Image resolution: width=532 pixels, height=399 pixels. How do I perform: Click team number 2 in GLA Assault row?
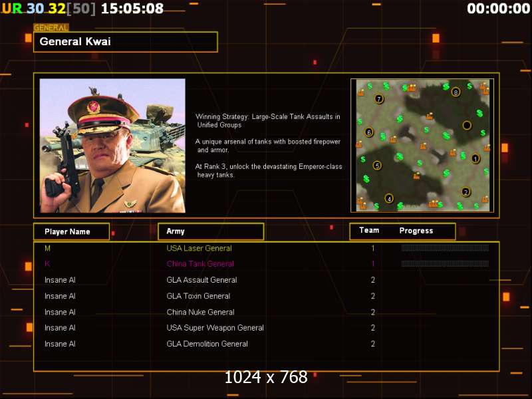coord(373,280)
